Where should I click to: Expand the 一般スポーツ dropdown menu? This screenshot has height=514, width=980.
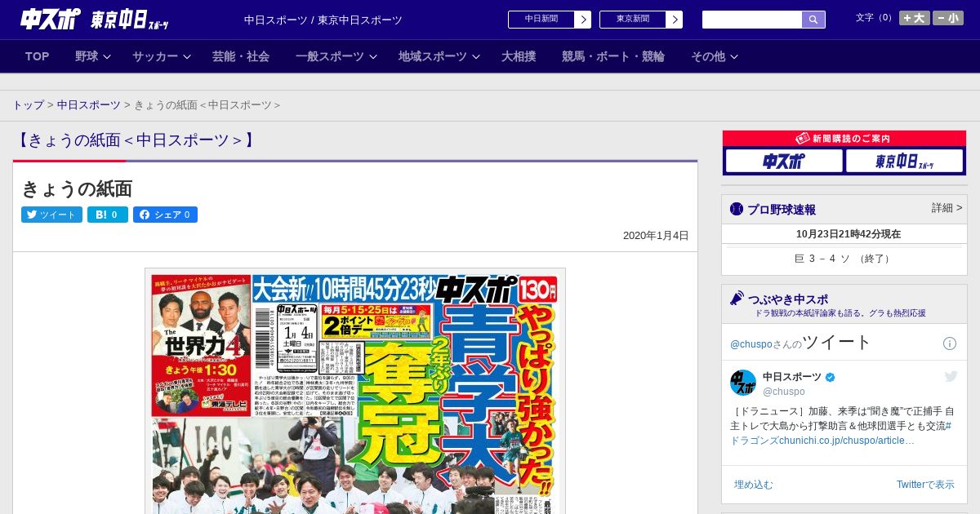tap(336, 56)
